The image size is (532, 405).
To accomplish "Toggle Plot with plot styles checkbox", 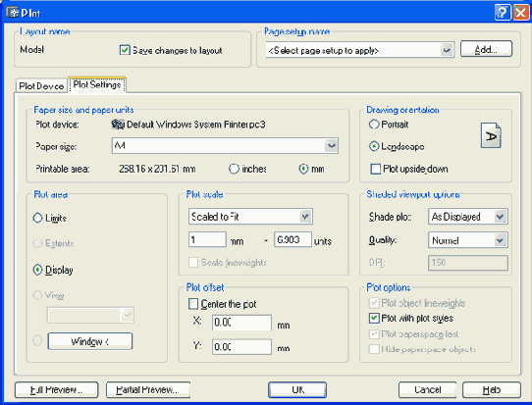I will [x=374, y=318].
